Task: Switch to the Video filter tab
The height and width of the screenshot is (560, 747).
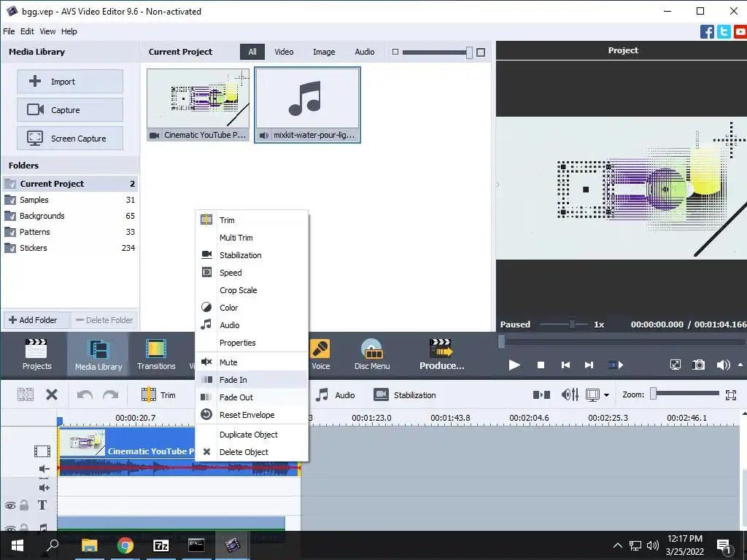Action: click(x=284, y=52)
